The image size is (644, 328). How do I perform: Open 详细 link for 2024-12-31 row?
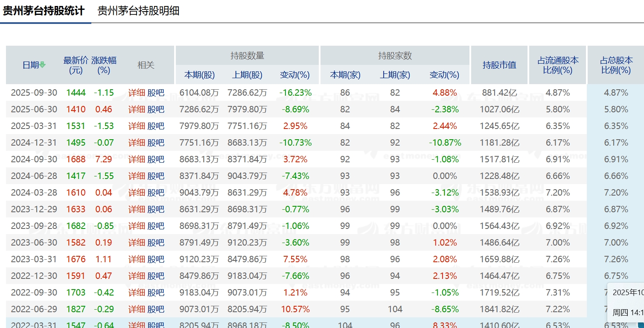pos(137,143)
